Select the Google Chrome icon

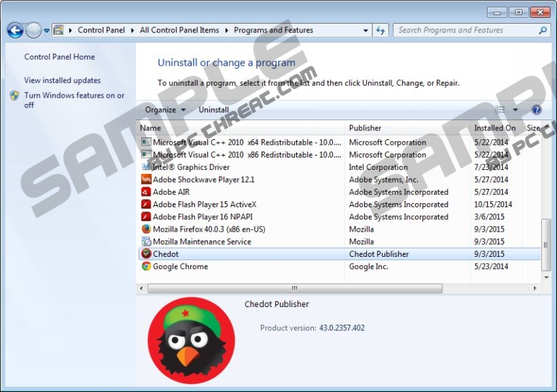(146, 266)
